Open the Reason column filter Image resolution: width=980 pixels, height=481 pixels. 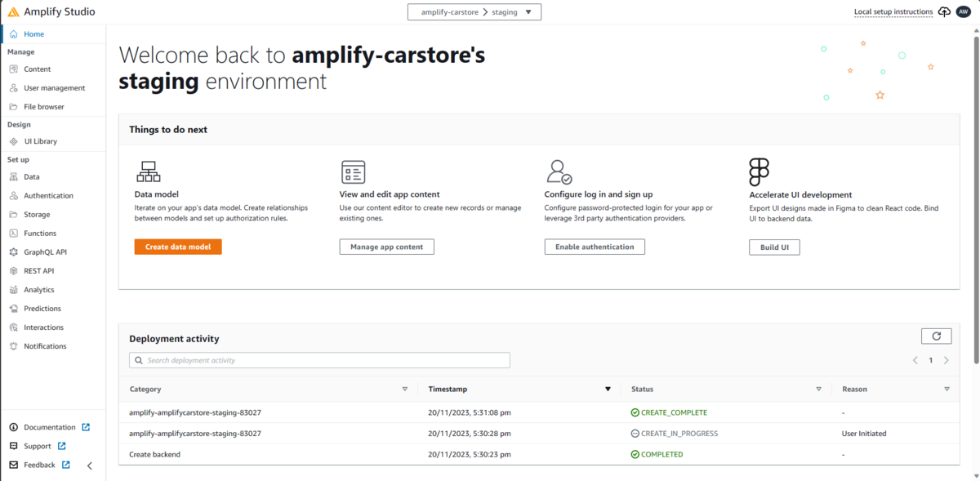pyautogui.click(x=947, y=390)
